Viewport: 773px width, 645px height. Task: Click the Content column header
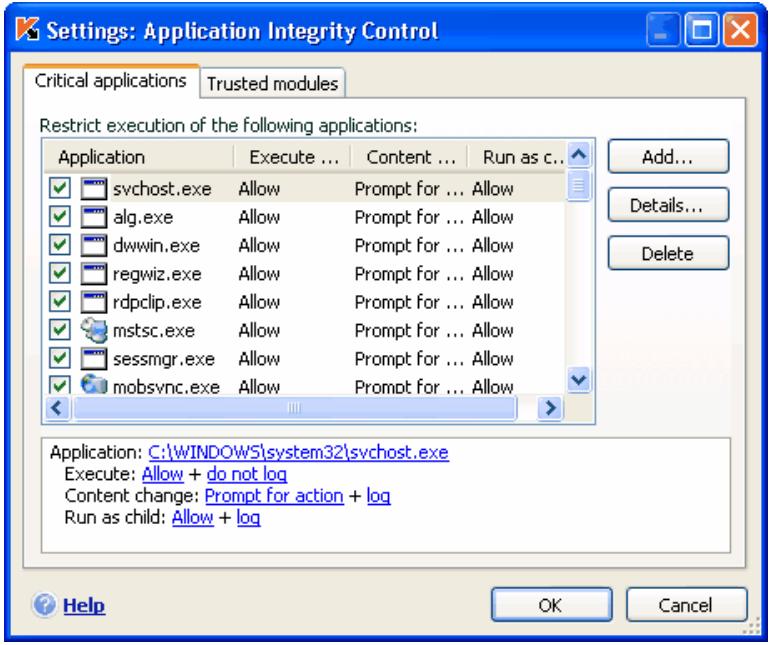[x=409, y=157]
